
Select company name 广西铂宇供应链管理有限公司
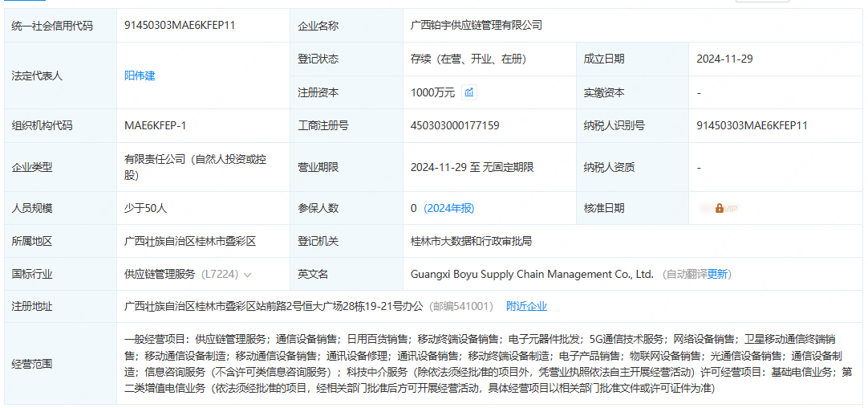pos(476,25)
